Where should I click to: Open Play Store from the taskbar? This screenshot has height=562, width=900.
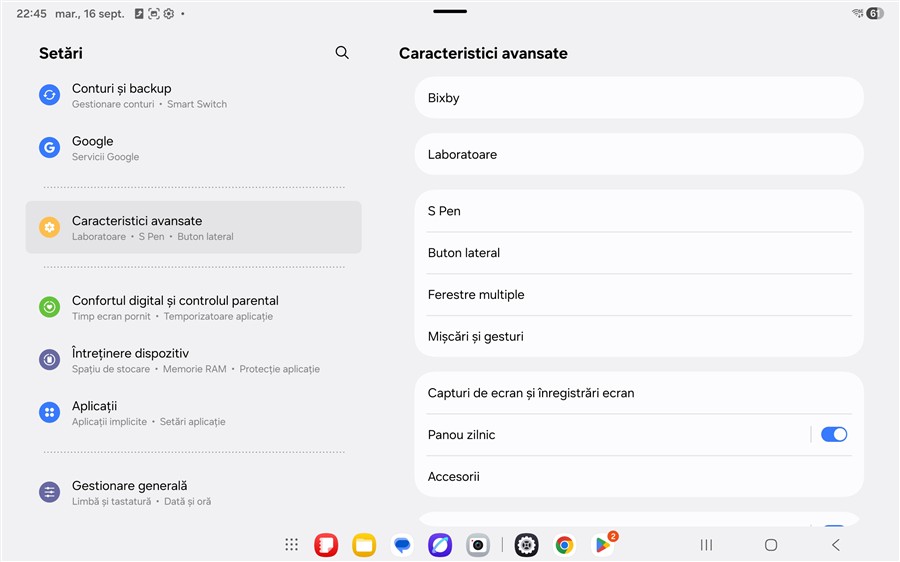[x=603, y=545]
